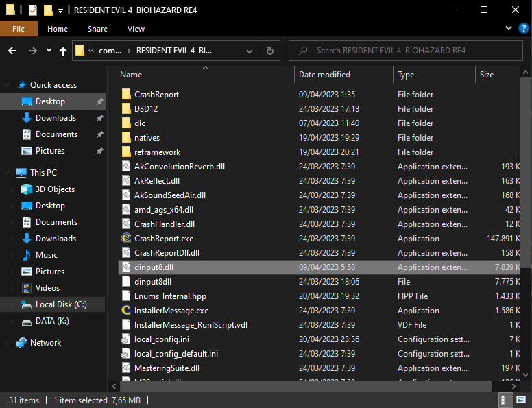Image resolution: width=532 pixels, height=408 pixels.
Task: Open the recent locations dropdown arrow
Action: 49,51
